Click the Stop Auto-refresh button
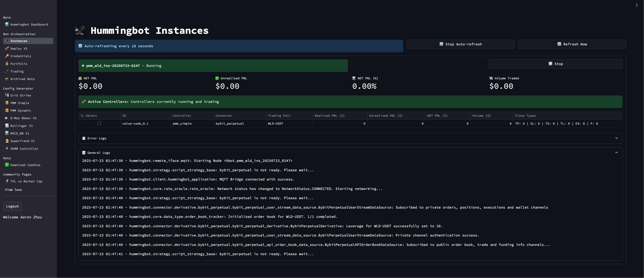644x278 pixels. (x=460, y=44)
